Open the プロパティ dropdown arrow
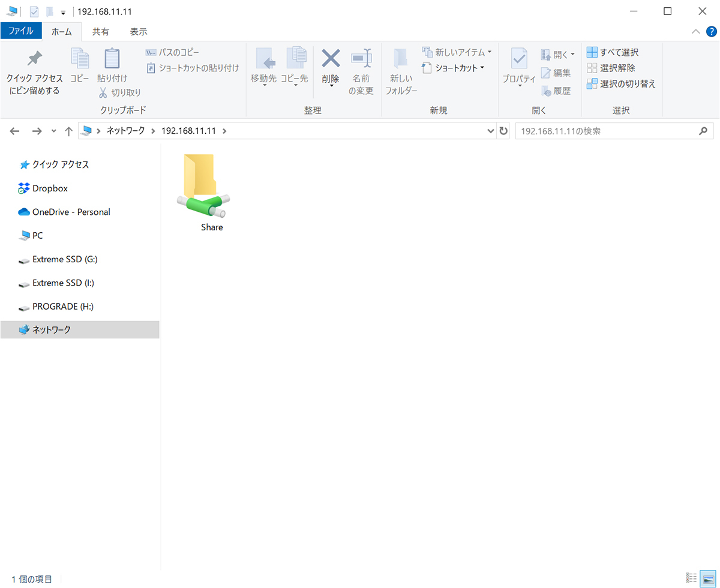The image size is (720, 588). click(519, 86)
